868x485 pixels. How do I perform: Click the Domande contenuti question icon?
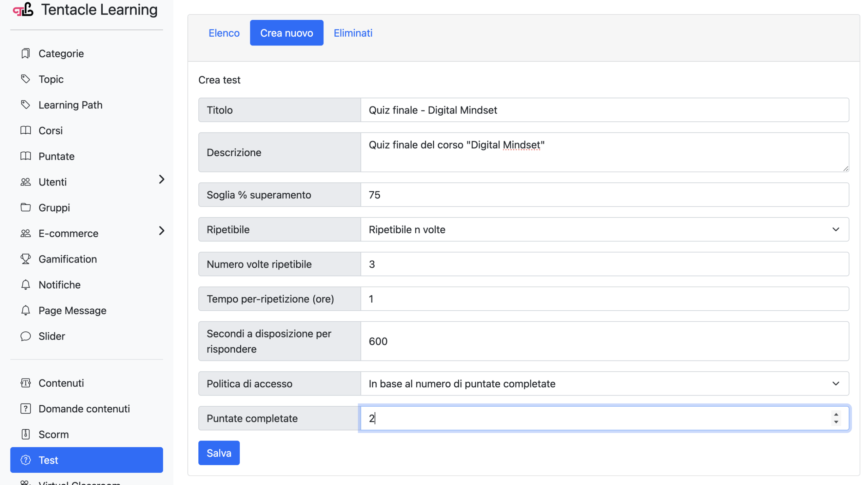(x=25, y=408)
